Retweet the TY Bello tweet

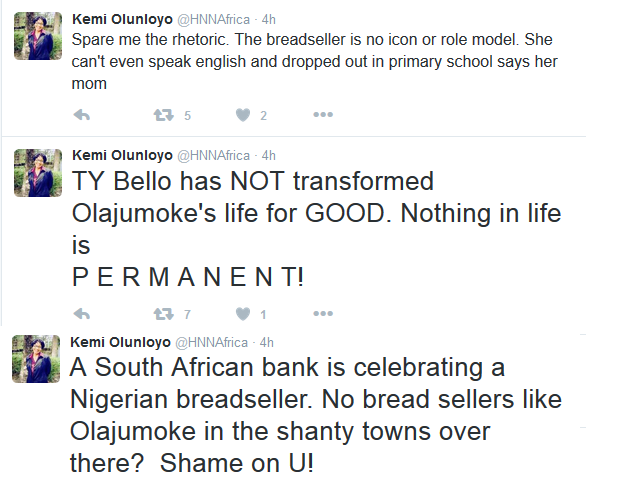162,314
